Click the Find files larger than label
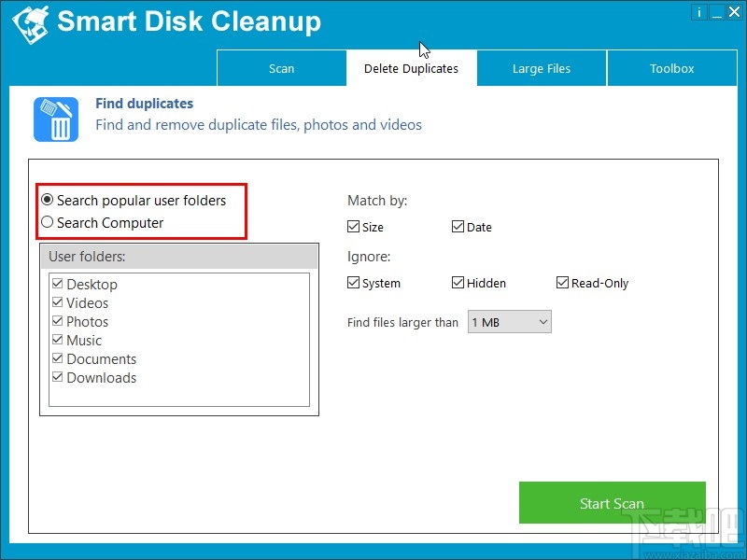This screenshot has width=747, height=560. pyautogui.click(x=402, y=322)
